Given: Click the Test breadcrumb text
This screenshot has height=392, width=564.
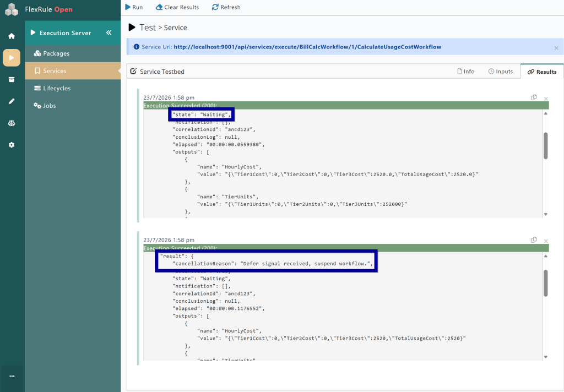Looking at the screenshot, I should 148,28.
